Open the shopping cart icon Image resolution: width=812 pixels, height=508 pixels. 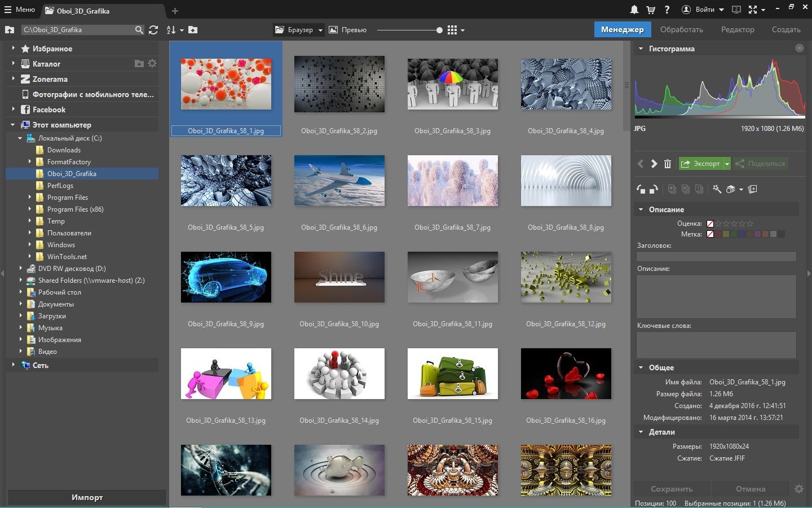click(651, 10)
